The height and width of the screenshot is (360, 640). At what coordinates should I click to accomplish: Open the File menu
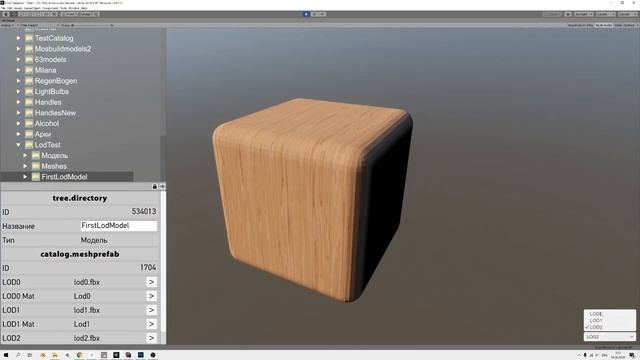3,8
